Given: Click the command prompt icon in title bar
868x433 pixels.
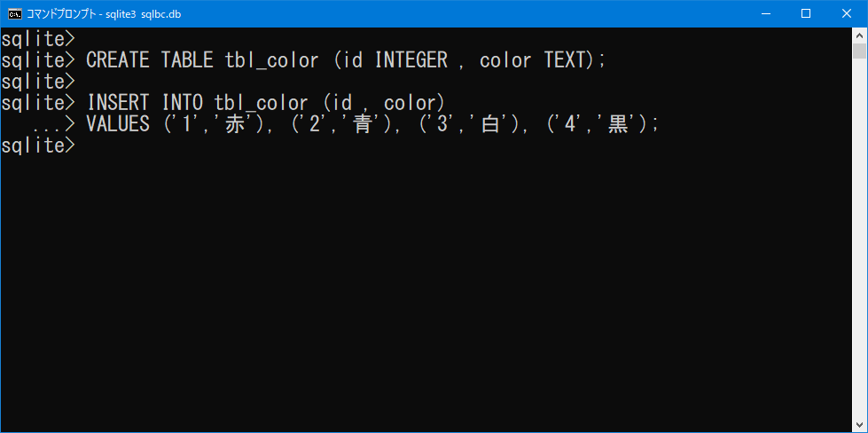Looking at the screenshot, I should point(14,14).
